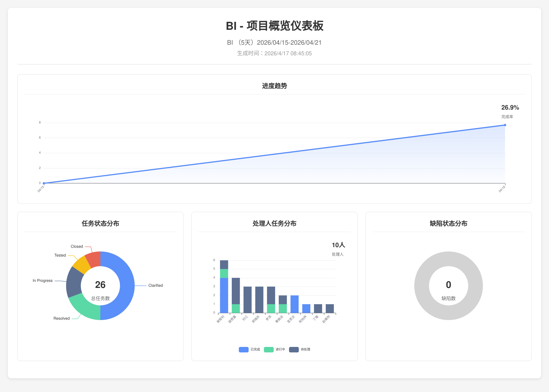
Task: Click 姚赞嘉's dark pending bar segment
Action: coord(236,291)
